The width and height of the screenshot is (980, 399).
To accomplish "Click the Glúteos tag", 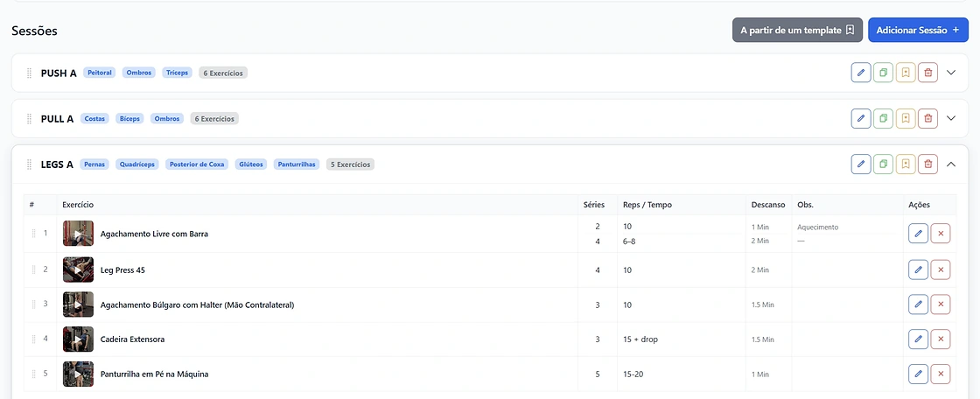I will 251,164.
